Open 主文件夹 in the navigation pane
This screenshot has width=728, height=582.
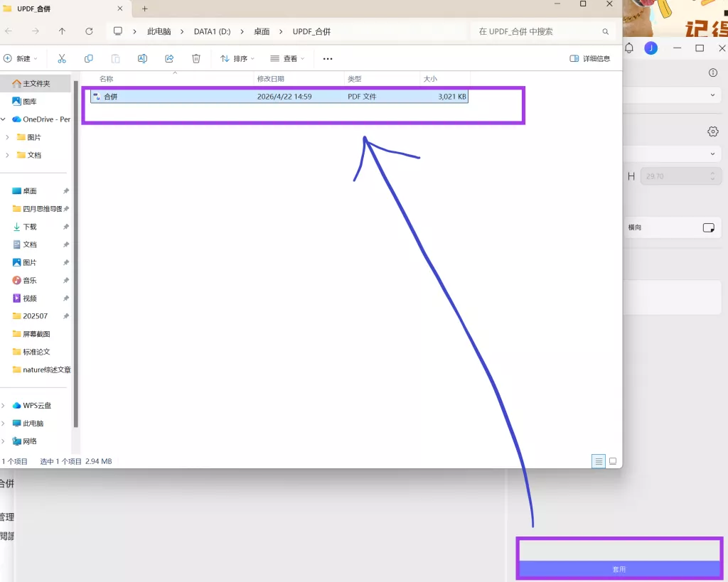(x=36, y=84)
